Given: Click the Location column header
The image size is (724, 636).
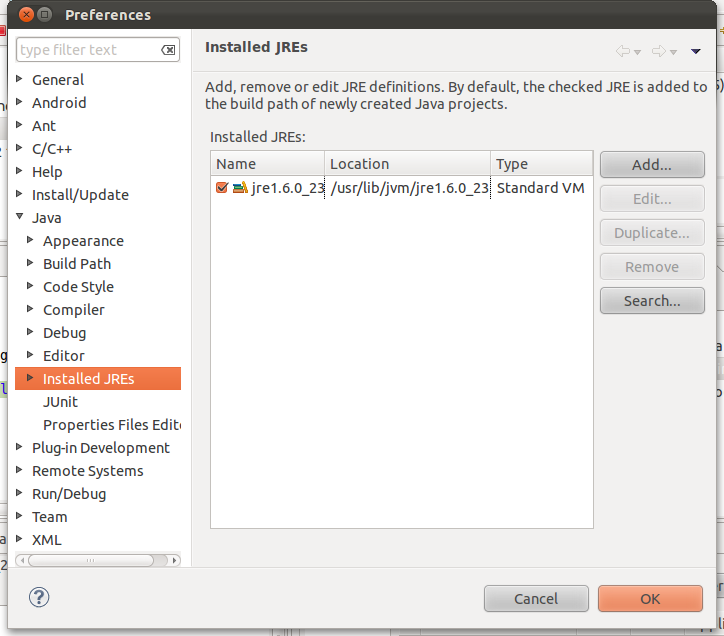Looking at the screenshot, I should coord(407,164).
